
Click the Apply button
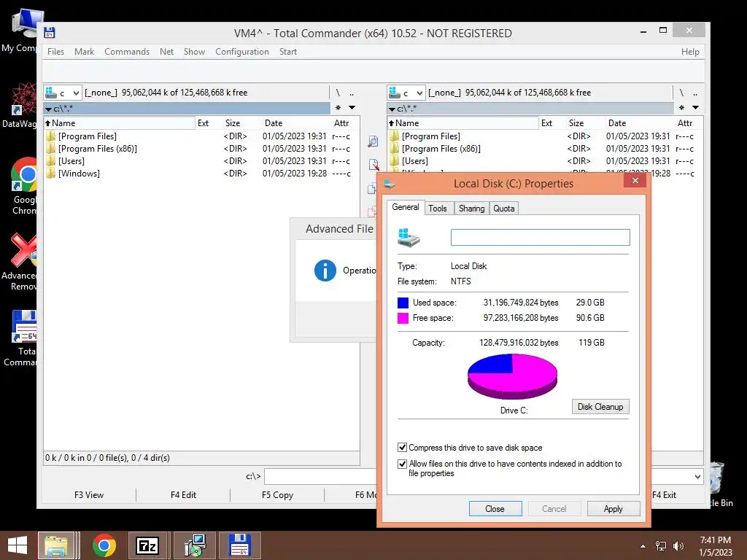pos(613,508)
